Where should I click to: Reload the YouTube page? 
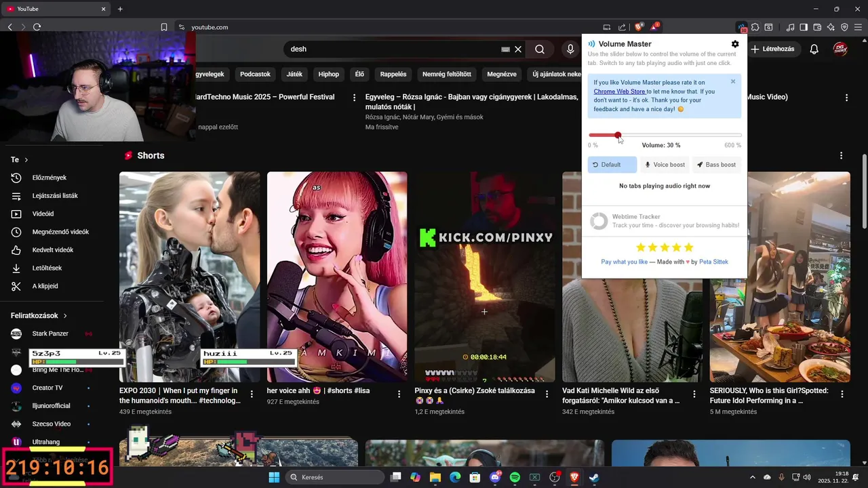pyautogui.click(x=37, y=27)
